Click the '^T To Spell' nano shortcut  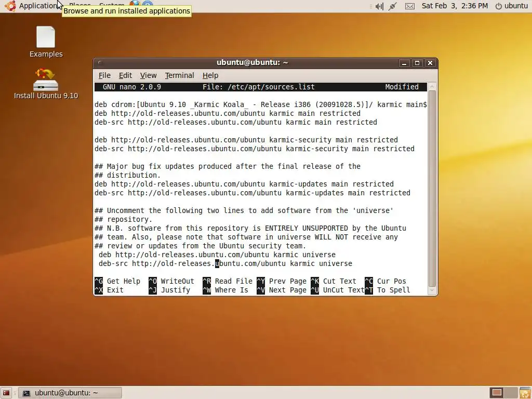pyautogui.click(x=388, y=290)
